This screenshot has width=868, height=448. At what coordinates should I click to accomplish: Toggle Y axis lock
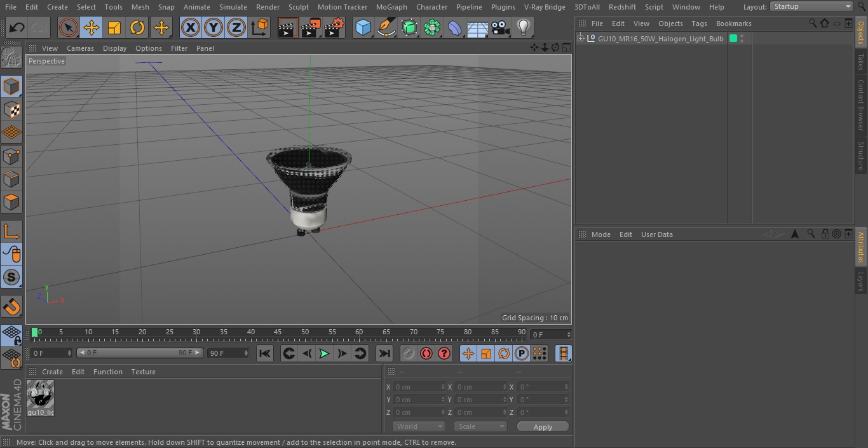(214, 27)
